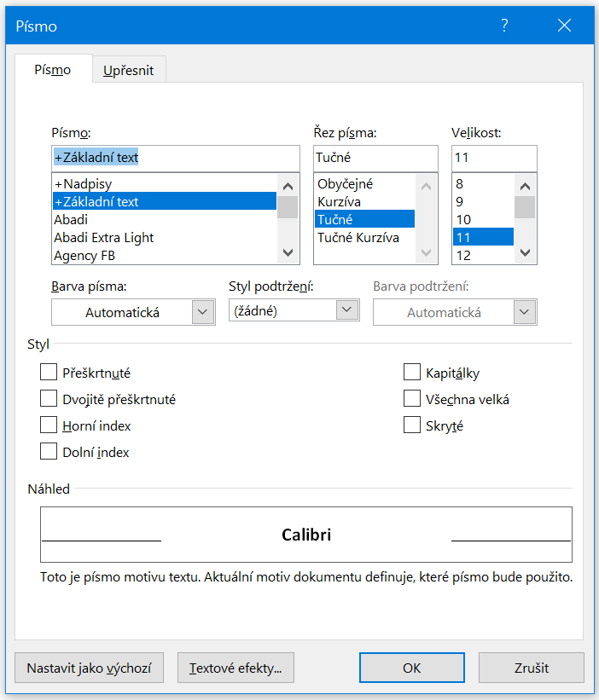Toggle the Kapitálky checkbox
599x700 pixels.
tap(412, 373)
